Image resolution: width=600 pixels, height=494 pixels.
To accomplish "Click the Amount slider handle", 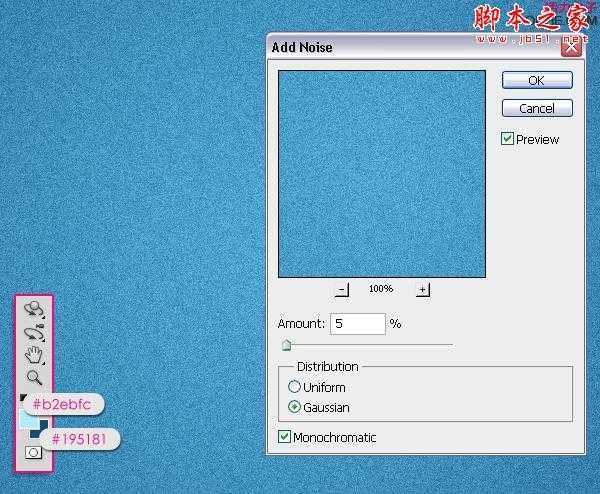I will tap(287, 346).
